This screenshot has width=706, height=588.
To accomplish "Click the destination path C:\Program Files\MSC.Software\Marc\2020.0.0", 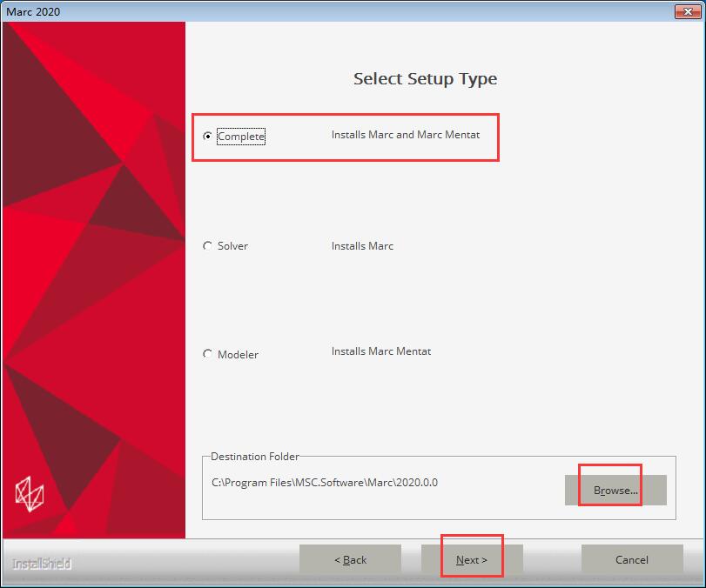I will [325, 482].
